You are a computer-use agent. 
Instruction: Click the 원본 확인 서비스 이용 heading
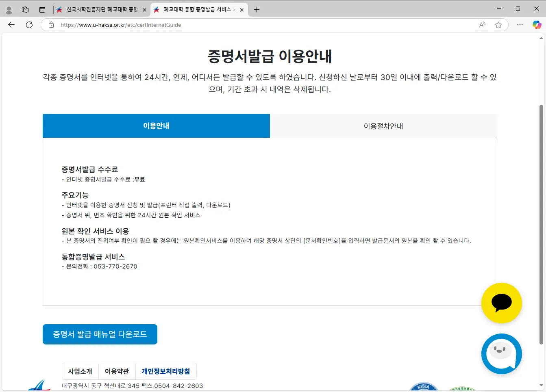coord(95,231)
